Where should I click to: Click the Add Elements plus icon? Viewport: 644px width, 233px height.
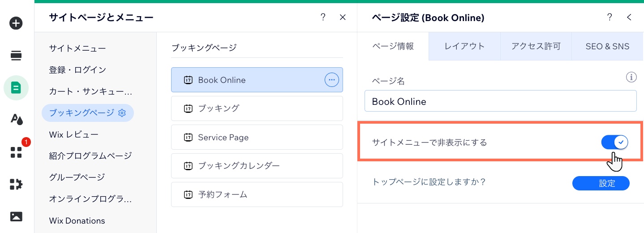[x=16, y=23]
